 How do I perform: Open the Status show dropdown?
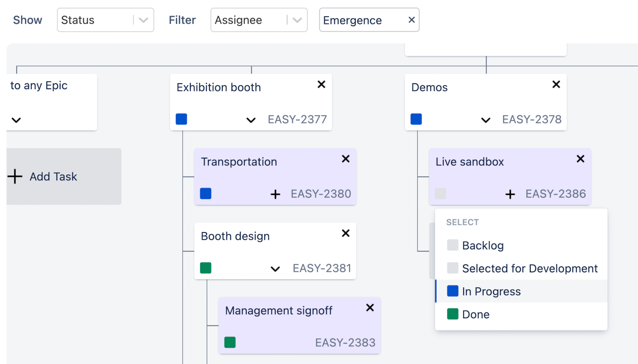pyautogui.click(x=105, y=20)
